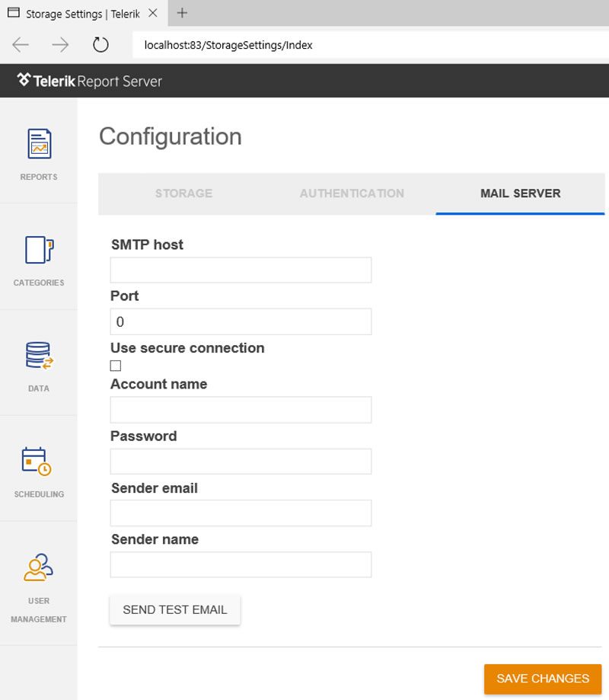Select the Mail Server tab

(520, 193)
